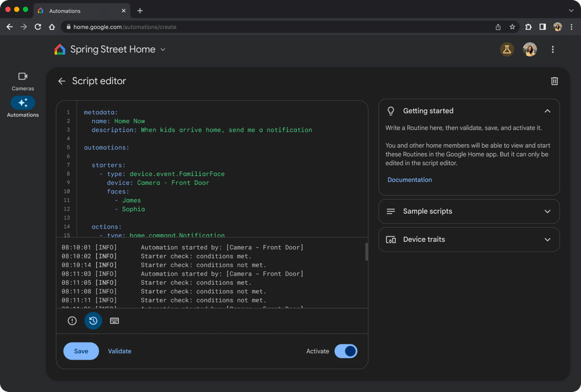The image size is (581, 392).
Task: Expand the Sample scripts section
Action: tap(469, 211)
